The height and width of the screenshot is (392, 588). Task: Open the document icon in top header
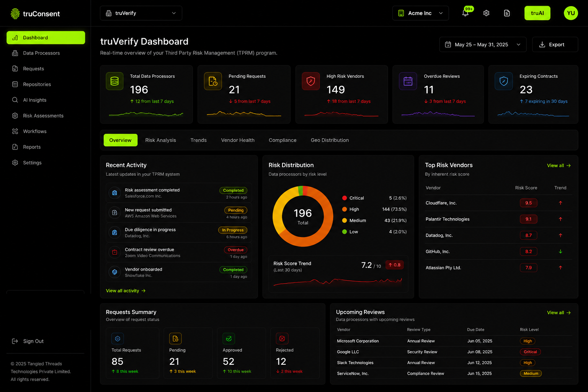coord(507,13)
